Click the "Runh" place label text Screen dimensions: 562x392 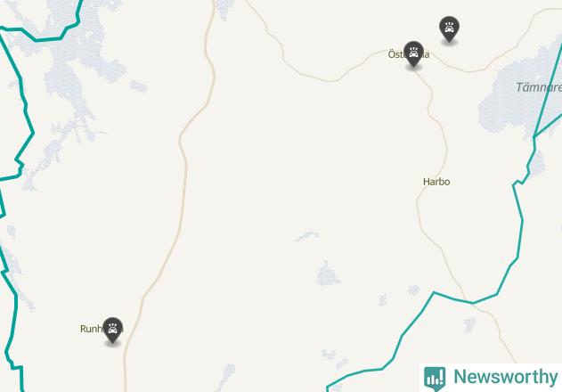(92, 329)
